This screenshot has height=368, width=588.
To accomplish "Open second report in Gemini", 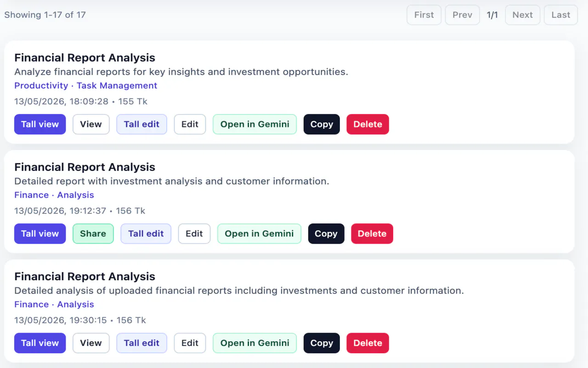I will click(259, 234).
